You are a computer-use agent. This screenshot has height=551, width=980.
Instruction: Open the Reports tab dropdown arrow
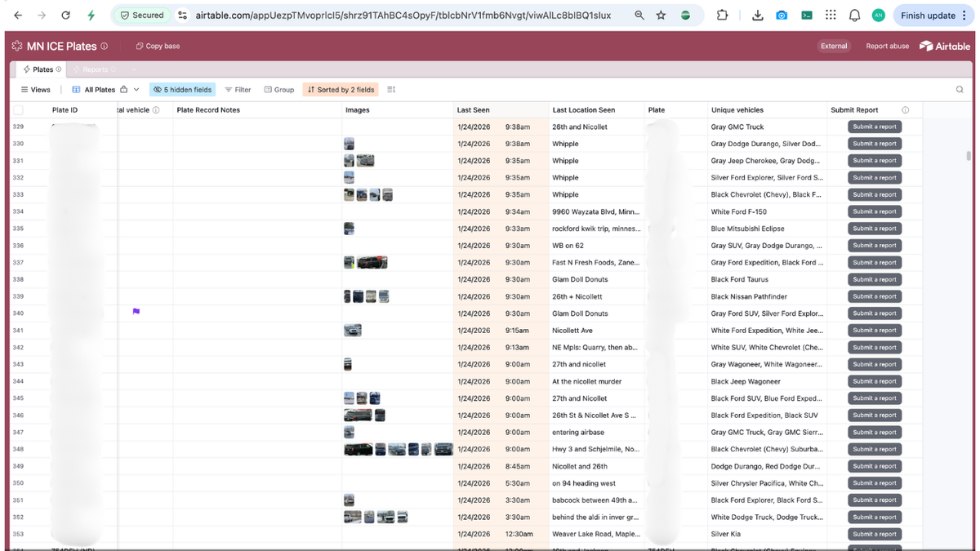pyautogui.click(x=133, y=69)
